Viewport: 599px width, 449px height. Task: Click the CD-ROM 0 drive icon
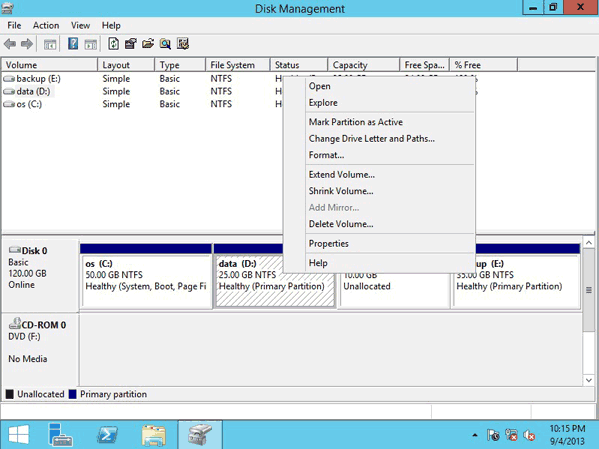15,323
